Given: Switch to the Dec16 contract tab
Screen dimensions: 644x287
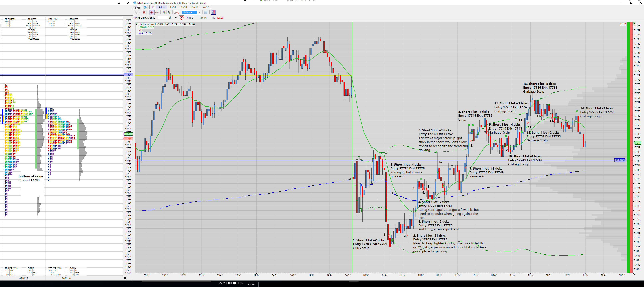Looking at the screenshot, I should [x=195, y=7].
